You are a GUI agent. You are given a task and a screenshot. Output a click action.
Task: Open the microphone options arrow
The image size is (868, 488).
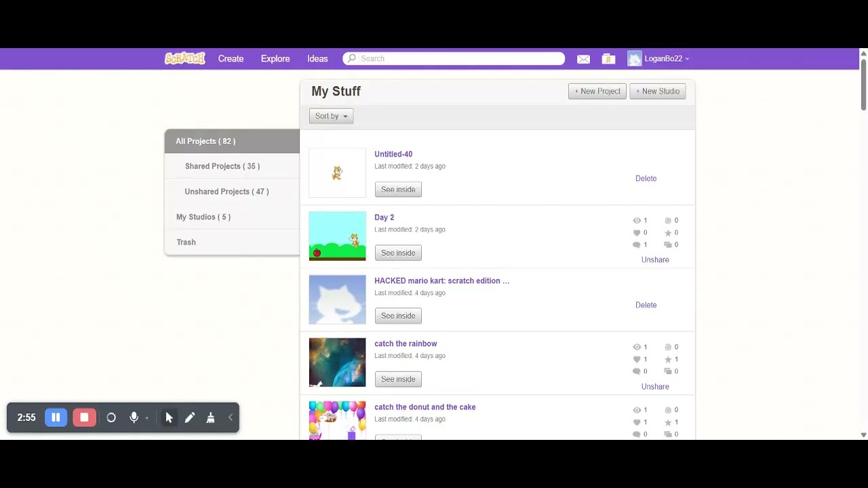click(x=146, y=418)
